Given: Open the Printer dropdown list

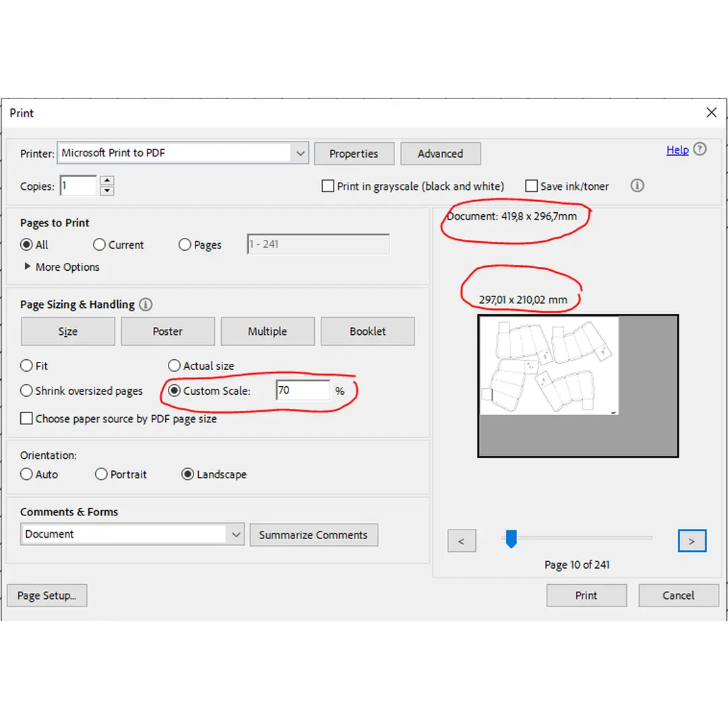Looking at the screenshot, I should (x=300, y=153).
